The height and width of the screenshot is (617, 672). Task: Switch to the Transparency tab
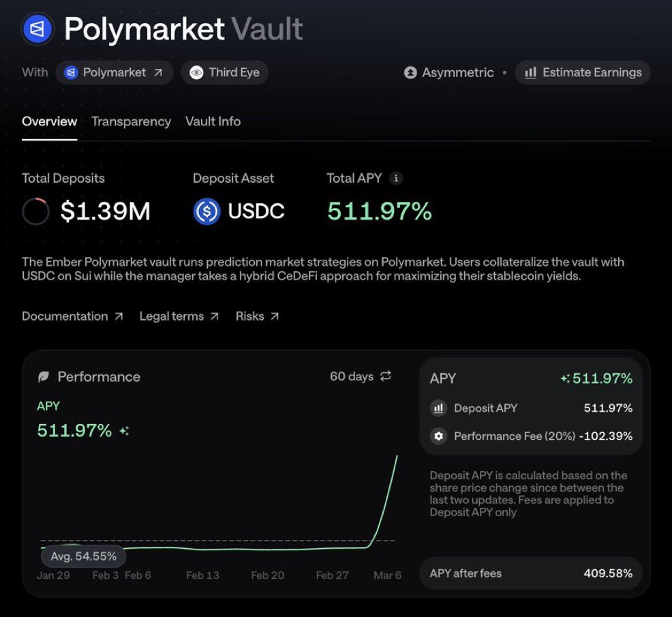131,121
